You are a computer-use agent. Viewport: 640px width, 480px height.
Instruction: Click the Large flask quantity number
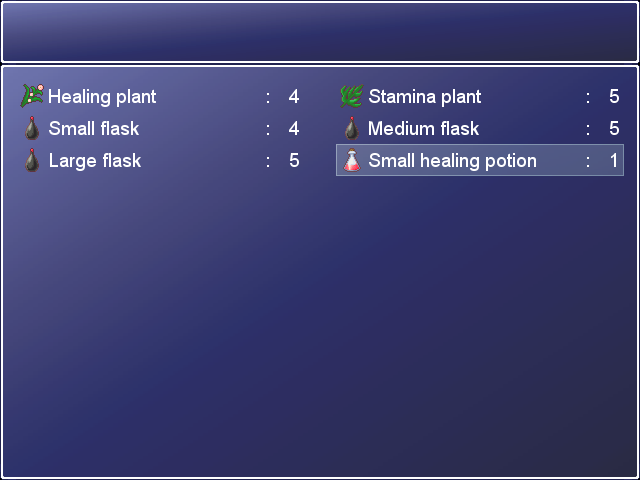[294, 161]
